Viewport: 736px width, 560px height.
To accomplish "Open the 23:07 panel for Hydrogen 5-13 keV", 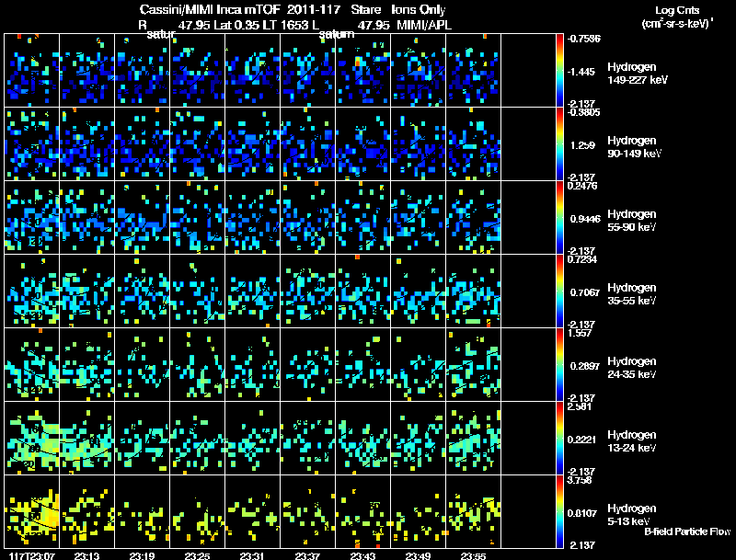I will (32, 511).
